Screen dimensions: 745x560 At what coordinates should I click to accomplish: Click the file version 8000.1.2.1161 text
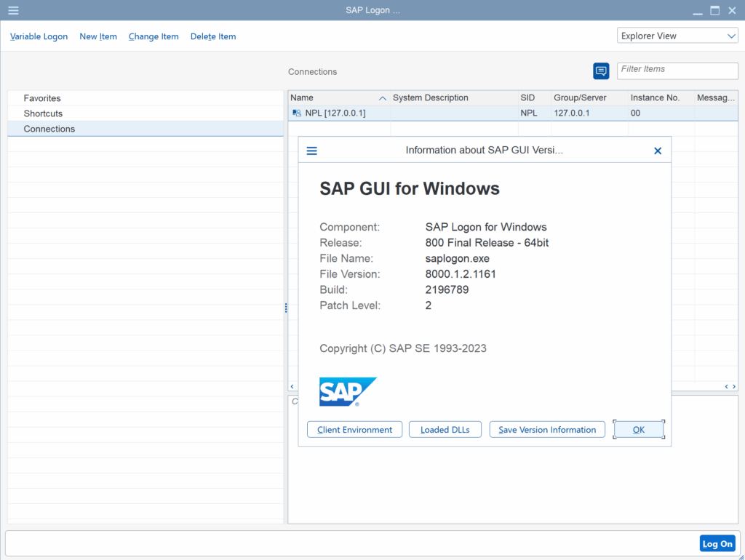pos(461,274)
